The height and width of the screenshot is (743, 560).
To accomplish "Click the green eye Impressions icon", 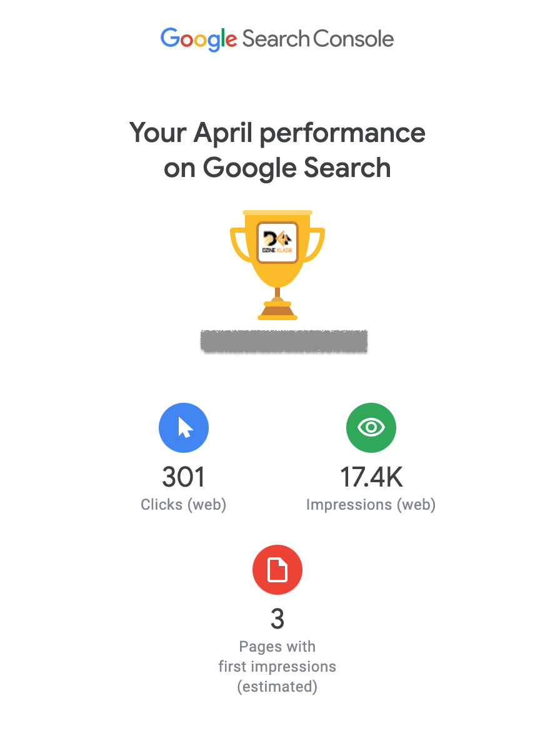I will (x=371, y=428).
